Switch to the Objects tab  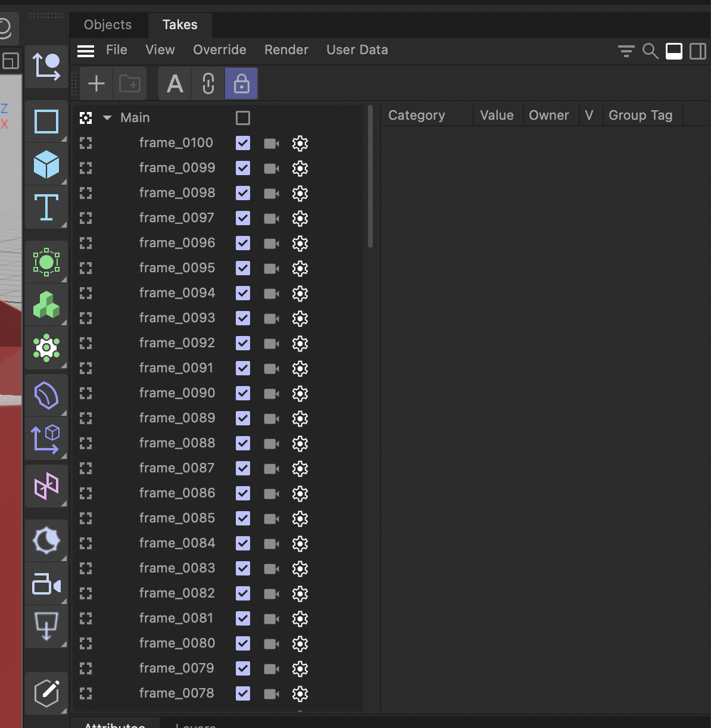[x=108, y=24]
